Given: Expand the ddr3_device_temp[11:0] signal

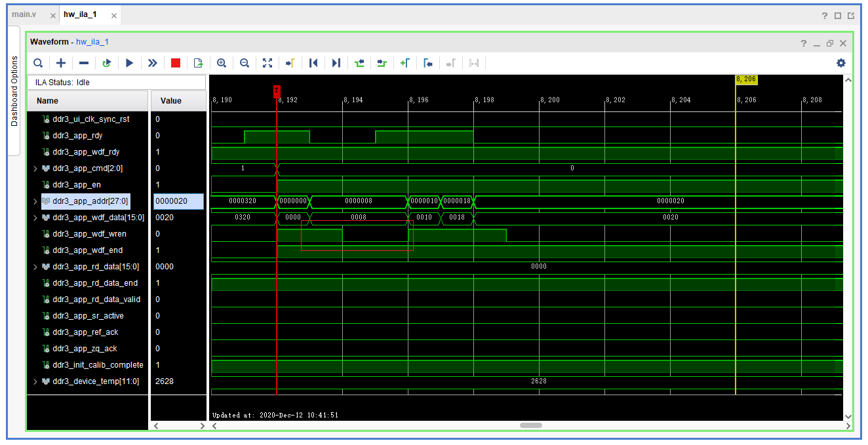Looking at the screenshot, I should pos(35,381).
